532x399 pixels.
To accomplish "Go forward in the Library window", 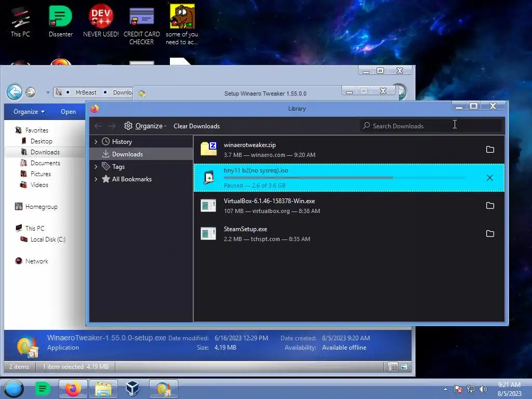I will [x=112, y=126].
